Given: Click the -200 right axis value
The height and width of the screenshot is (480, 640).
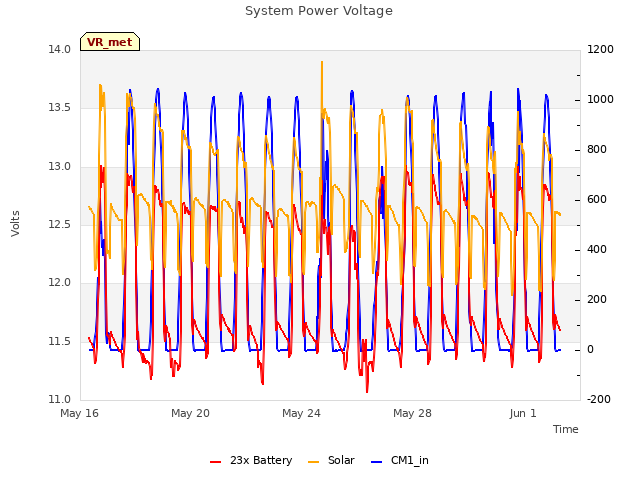Looking at the screenshot, I should point(599,399).
